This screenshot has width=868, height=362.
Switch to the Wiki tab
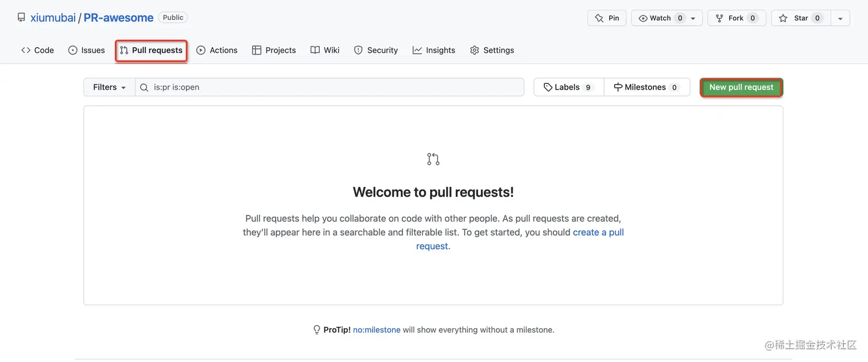pos(325,50)
